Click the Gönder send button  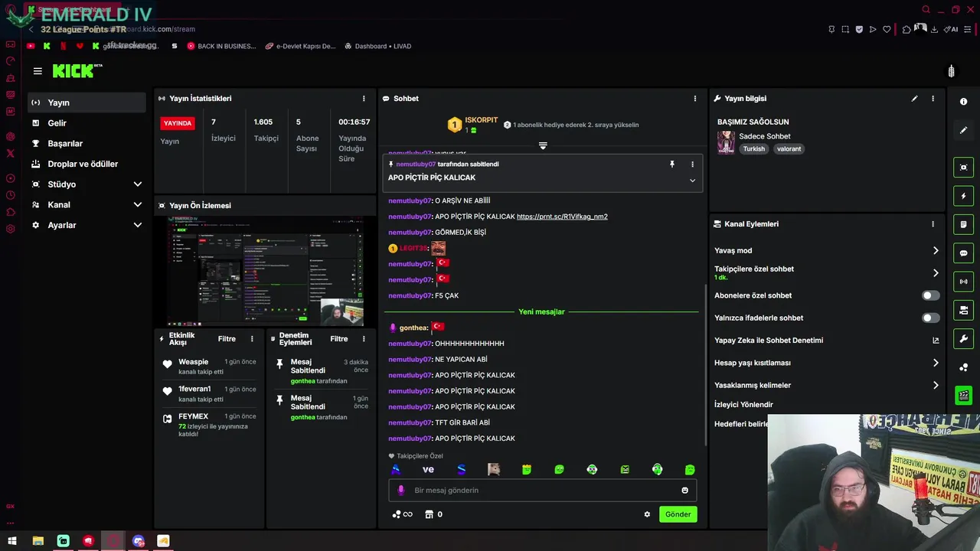click(x=678, y=514)
